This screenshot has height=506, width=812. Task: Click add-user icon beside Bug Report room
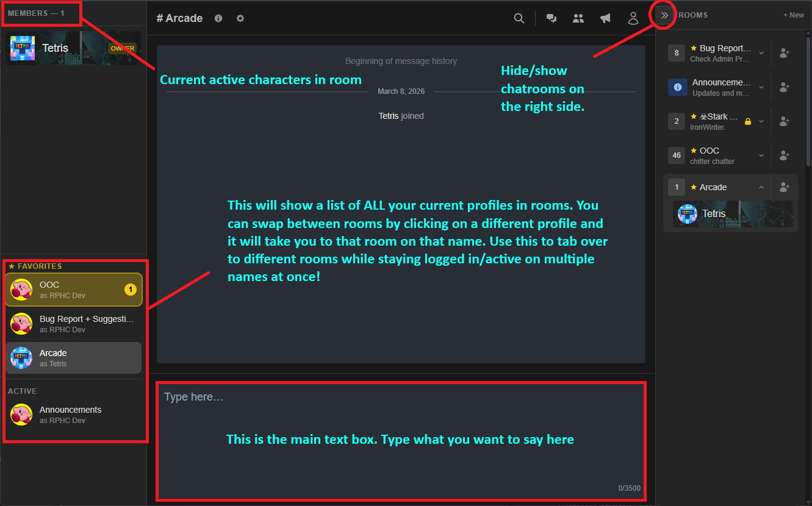coord(785,54)
